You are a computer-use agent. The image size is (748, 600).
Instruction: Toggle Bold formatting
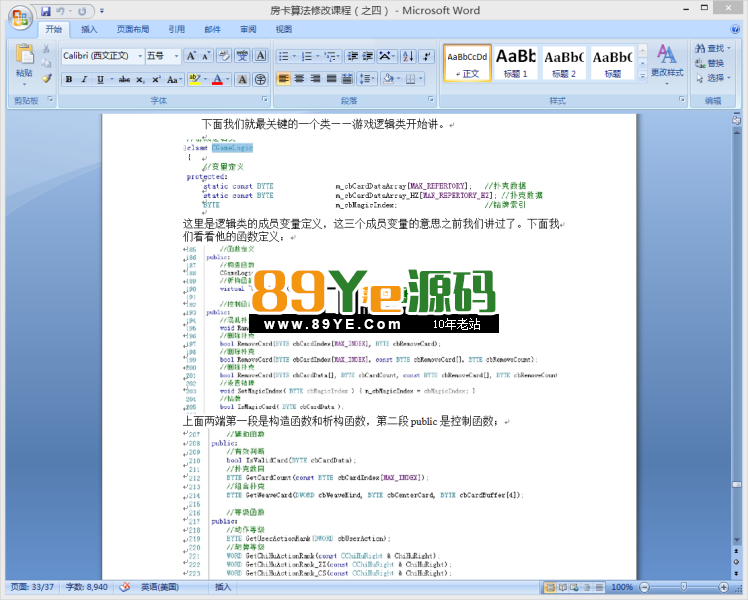[68, 79]
